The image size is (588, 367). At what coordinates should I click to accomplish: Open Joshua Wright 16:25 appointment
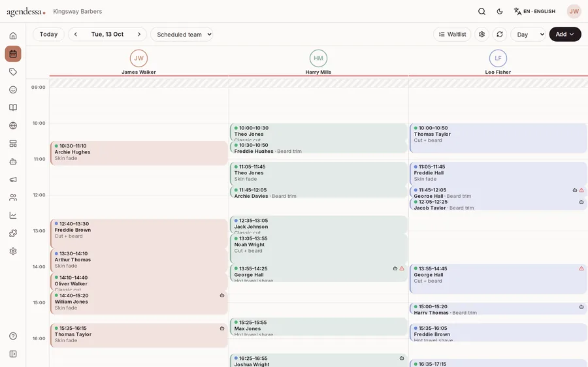318,360
